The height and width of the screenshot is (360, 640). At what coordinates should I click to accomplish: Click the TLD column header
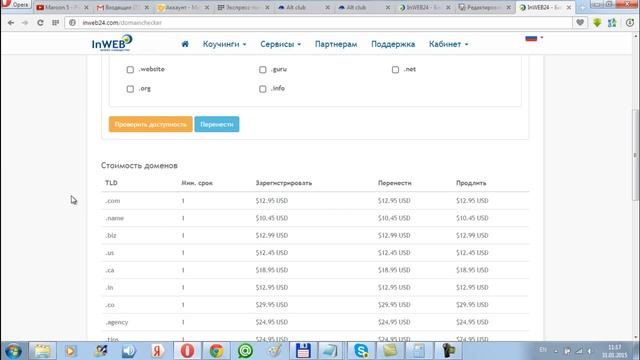tap(111, 183)
